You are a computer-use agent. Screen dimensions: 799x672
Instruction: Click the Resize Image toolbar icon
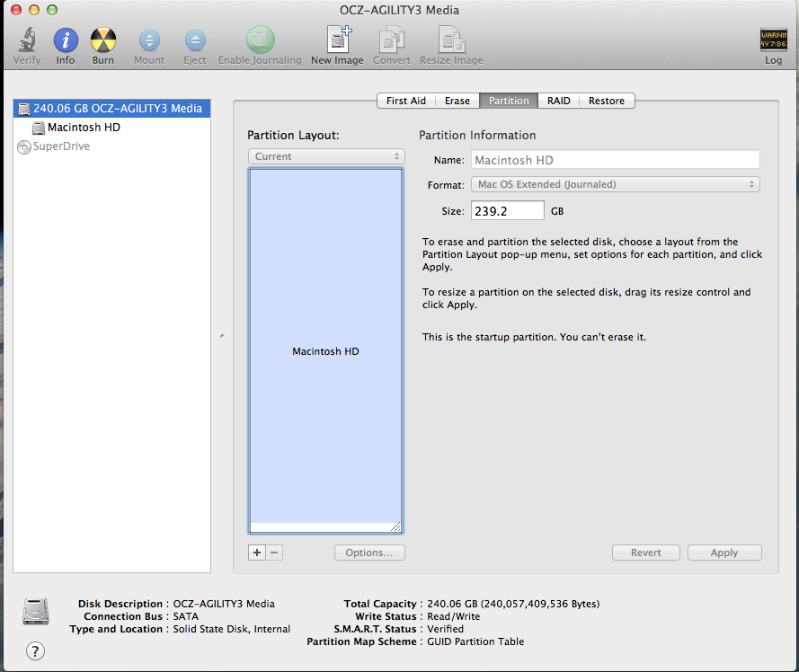click(451, 40)
